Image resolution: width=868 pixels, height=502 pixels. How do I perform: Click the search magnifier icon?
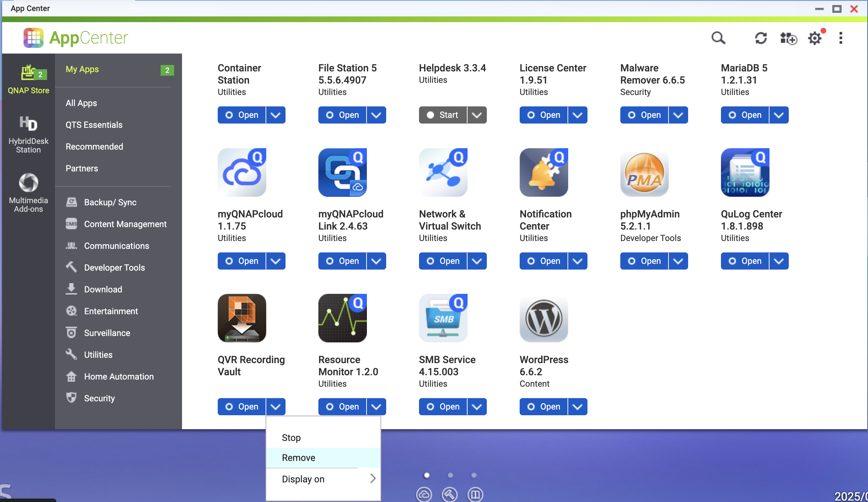718,38
